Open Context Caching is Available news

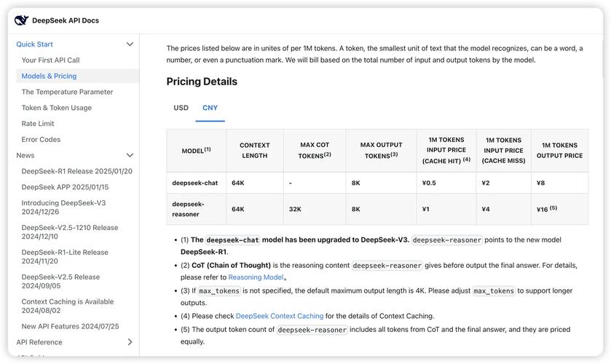pyautogui.click(x=68, y=306)
